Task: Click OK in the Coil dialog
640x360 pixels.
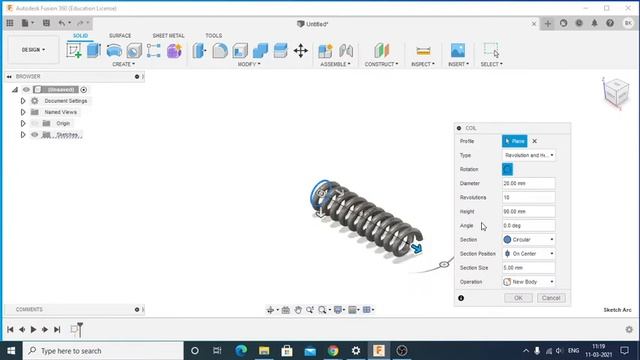Action: pos(518,298)
